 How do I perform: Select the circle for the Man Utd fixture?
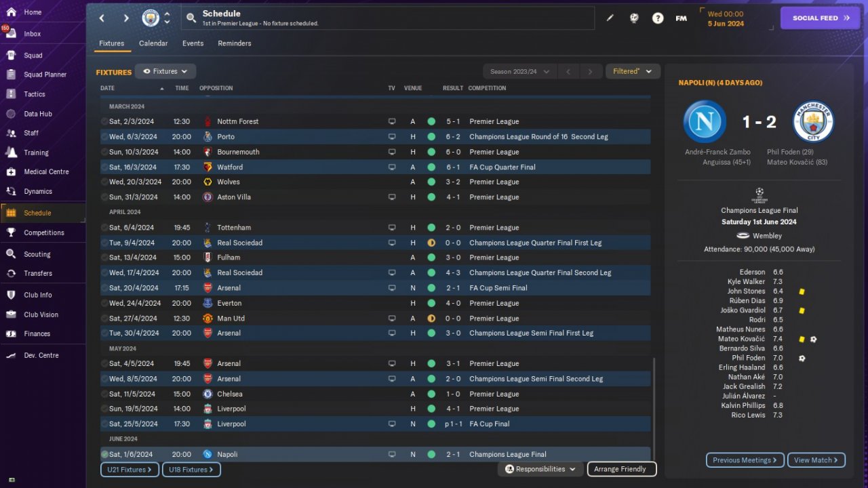104,319
